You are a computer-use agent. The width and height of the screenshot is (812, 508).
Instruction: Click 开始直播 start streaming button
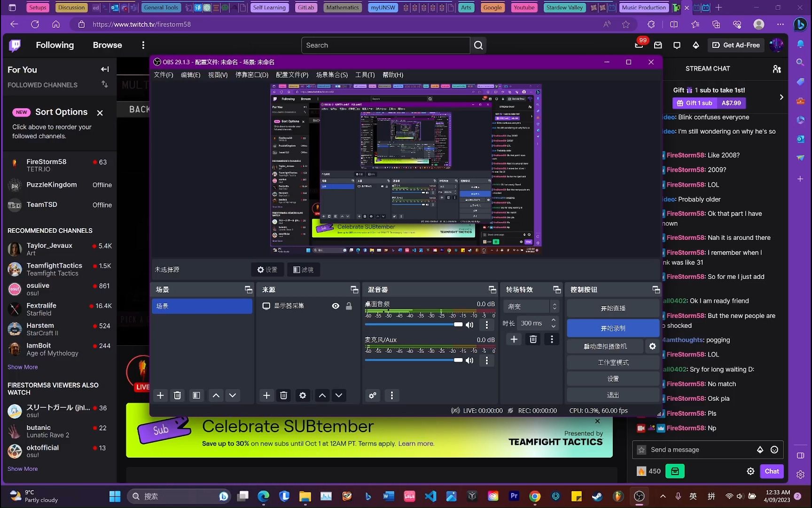point(613,309)
